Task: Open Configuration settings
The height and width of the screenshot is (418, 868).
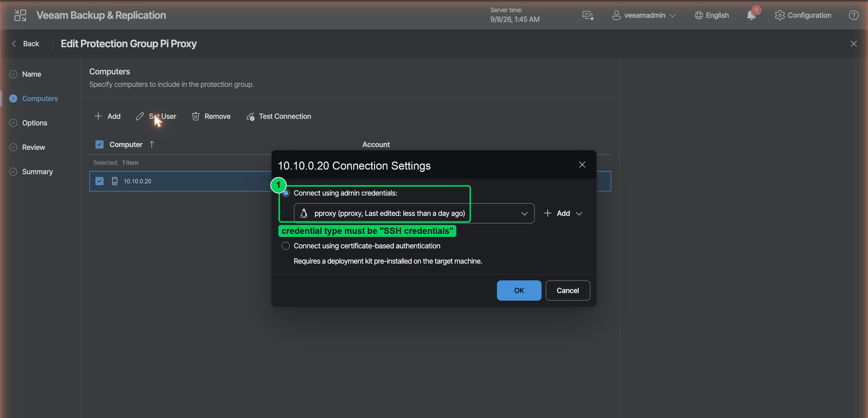Action: point(803,15)
